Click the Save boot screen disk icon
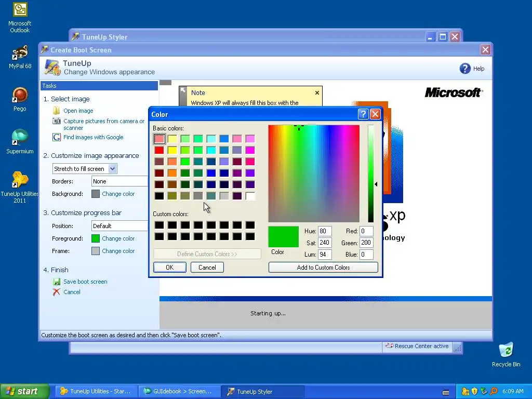The image size is (532, 399). (x=56, y=282)
